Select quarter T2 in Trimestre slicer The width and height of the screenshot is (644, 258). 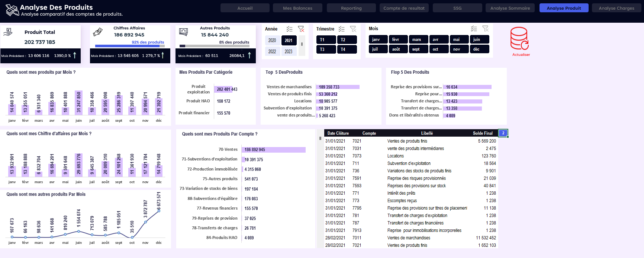[x=347, y=40]
